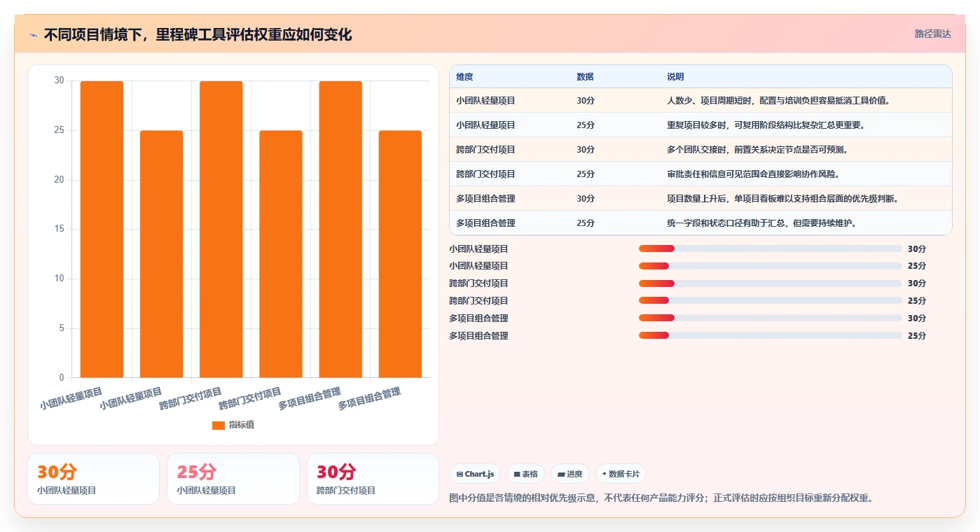This screenshot has height=532, width=980.
Task: Click the small icon before the page title
Action: coord(33,35)
